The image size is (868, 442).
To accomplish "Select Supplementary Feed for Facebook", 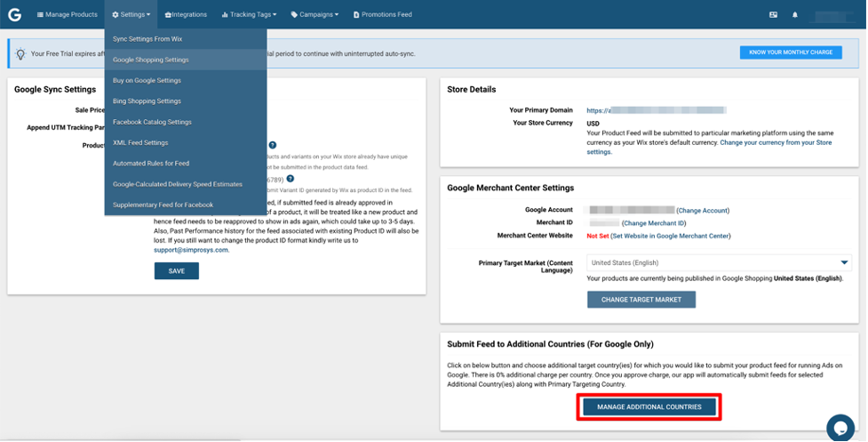I will [x=186, y=205].
